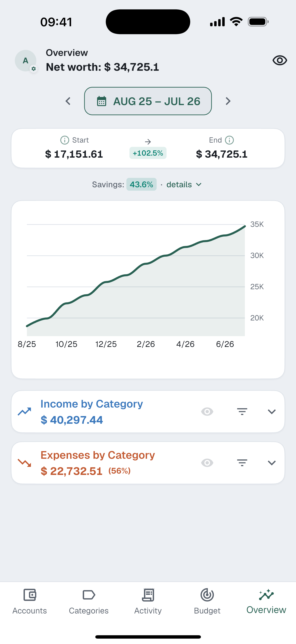Tap the calendar icon in the date range
The height and width of the screenshot is (644, 296).
[x=102, y=101]
